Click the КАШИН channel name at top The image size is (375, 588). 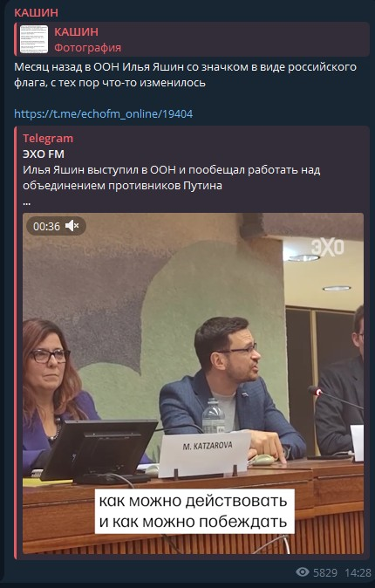pos(36,13)
